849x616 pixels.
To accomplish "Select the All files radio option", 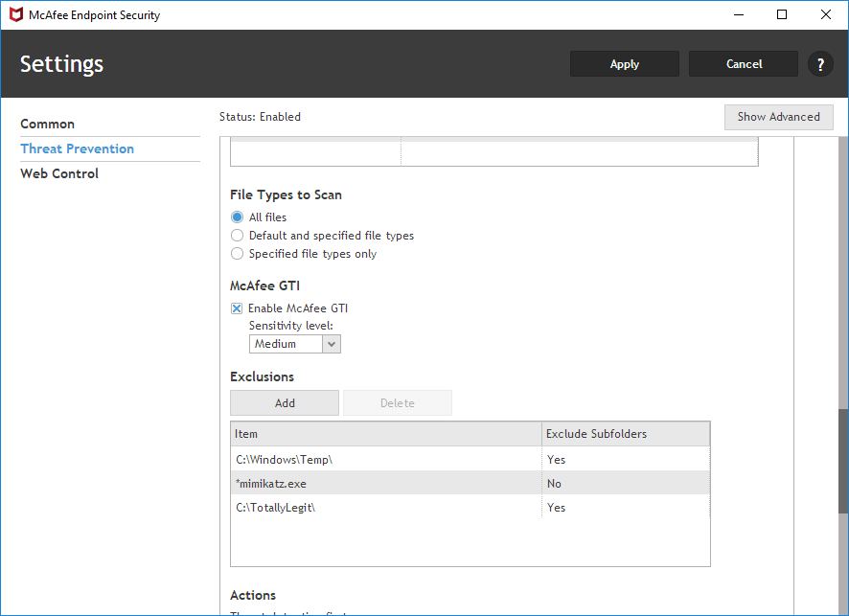I will [237, 217].
